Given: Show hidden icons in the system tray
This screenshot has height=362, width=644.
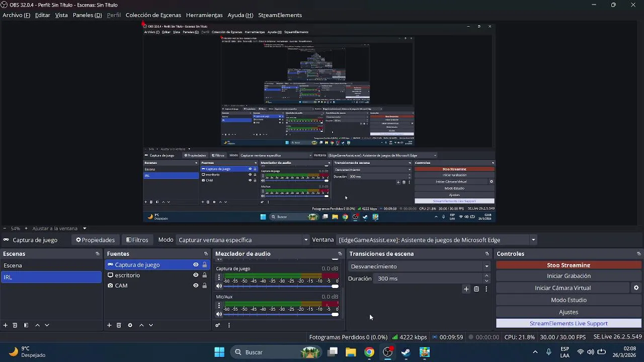Looking at the screenshot, I should click(x=535, y=352).
